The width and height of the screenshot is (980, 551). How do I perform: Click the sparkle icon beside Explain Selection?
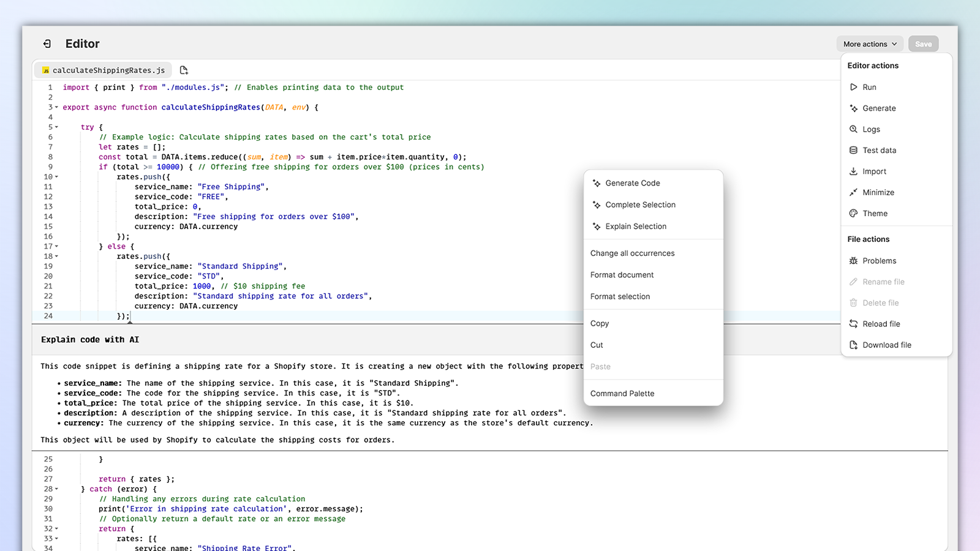pyautogui.click(x=597, y=227)
